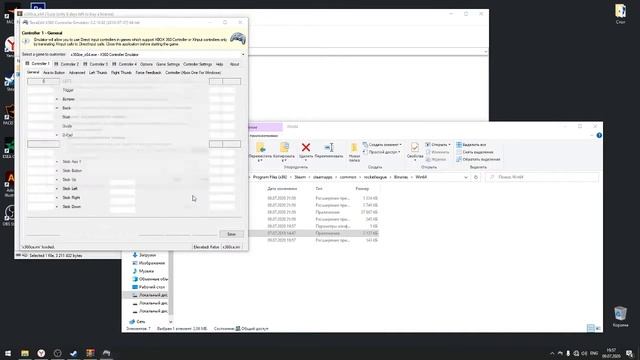Open the D-Pad mapping dropdown arrow
The height and width of the screenshot is (360, 640).
pos(57,135)
